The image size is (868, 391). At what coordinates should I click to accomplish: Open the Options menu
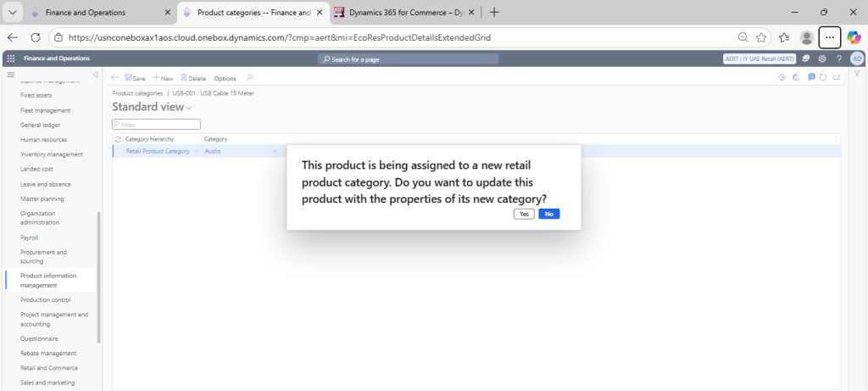[225, 78]
